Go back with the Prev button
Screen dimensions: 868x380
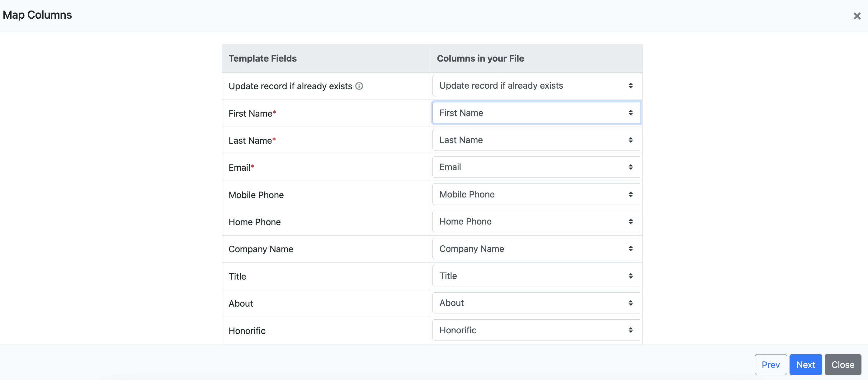point(770,364)
